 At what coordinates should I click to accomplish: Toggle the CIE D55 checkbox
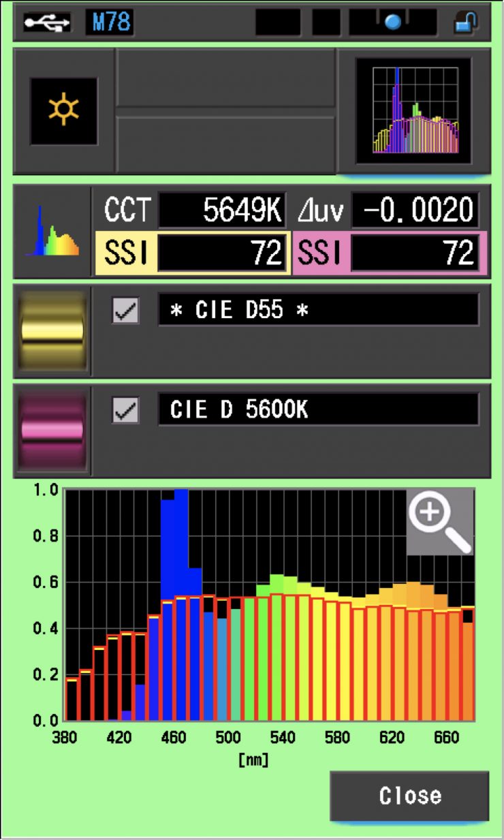[x=125, y=311]
